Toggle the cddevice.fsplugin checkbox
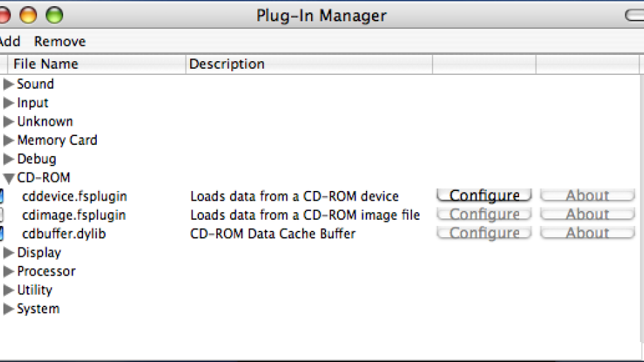This screenshot has width=644, height=362. (1, 196)
